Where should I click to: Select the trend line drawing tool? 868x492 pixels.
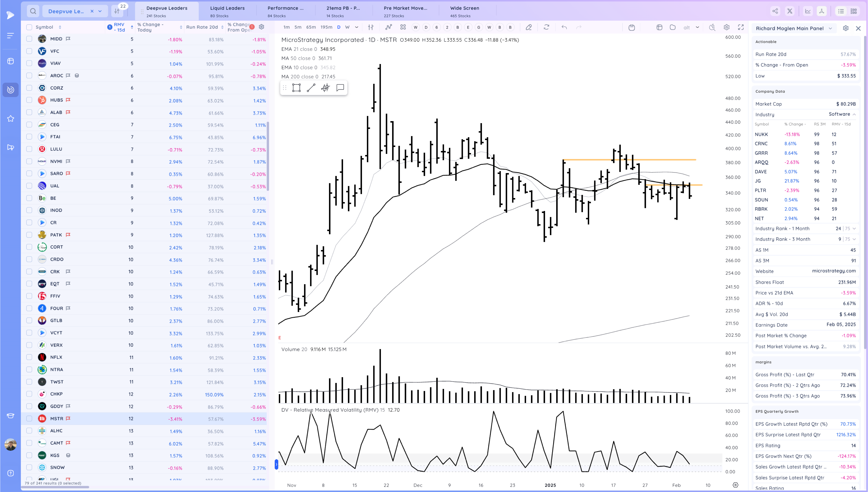point(311,88)
